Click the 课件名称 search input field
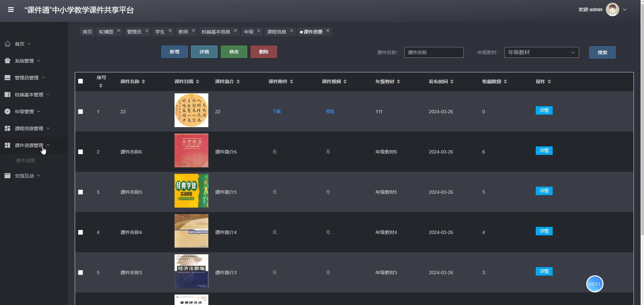 click(434, 52)
